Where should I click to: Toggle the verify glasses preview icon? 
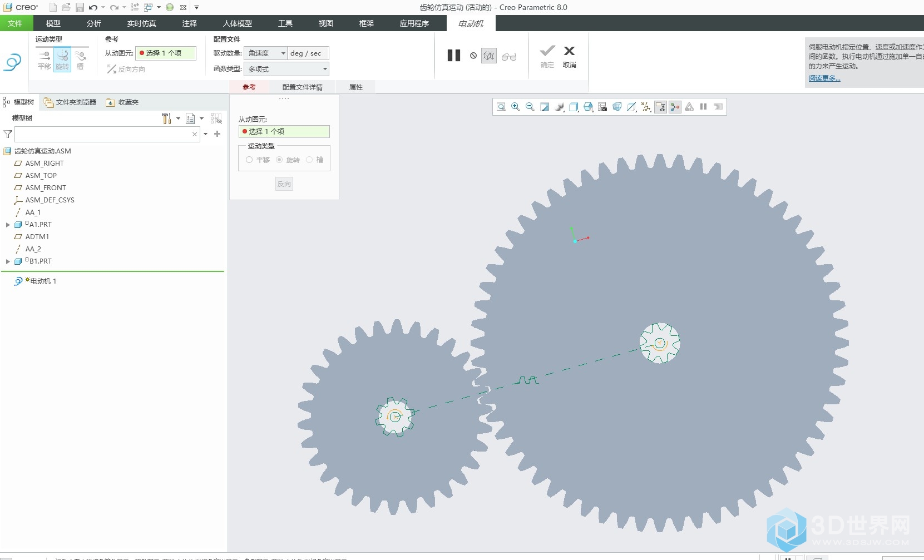pos(509,56)
